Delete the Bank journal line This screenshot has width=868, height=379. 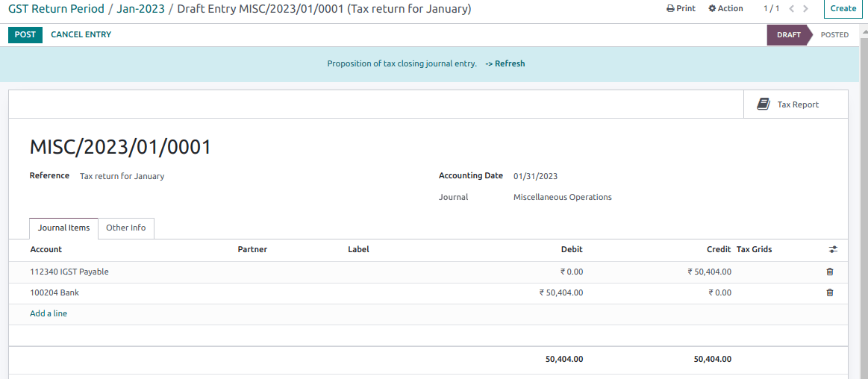(829, 292)
